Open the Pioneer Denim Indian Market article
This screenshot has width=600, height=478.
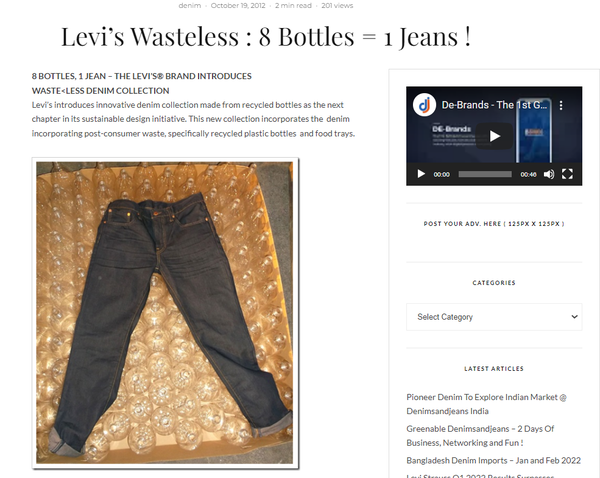pyautogui.click(x=486, y=404)
